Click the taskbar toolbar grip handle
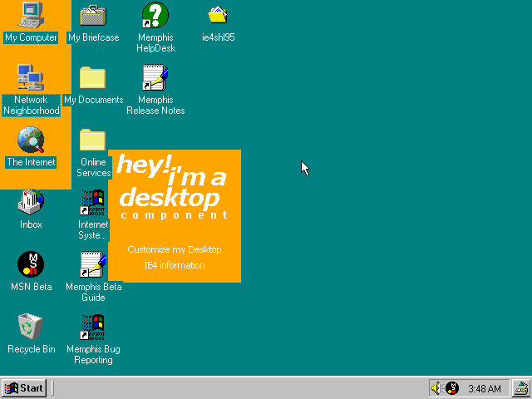The image size is (532, 399). pos(52,388)
